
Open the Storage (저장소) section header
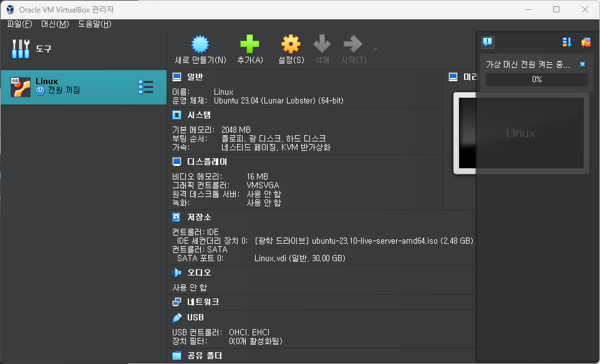(x=199, y=217)
